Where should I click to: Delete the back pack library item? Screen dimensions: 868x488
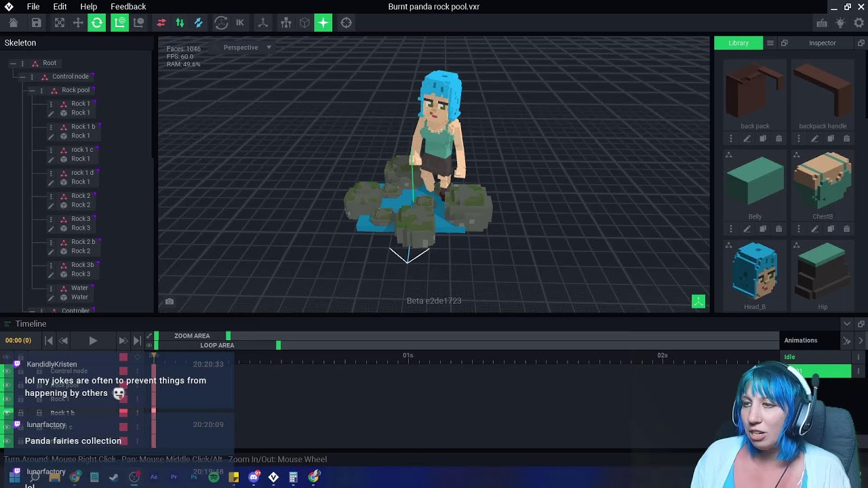[x=778, y=139]
